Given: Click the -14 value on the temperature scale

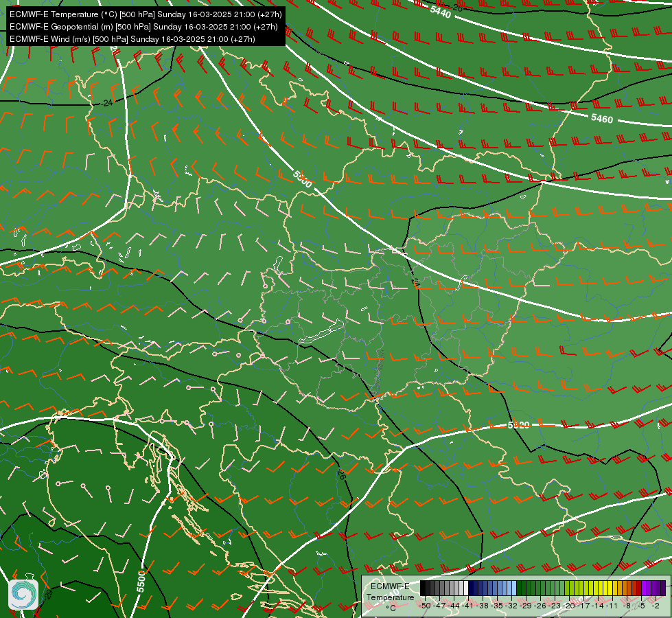Looking at the screenshot, I should pyautogui.click(x=598, y=606).
